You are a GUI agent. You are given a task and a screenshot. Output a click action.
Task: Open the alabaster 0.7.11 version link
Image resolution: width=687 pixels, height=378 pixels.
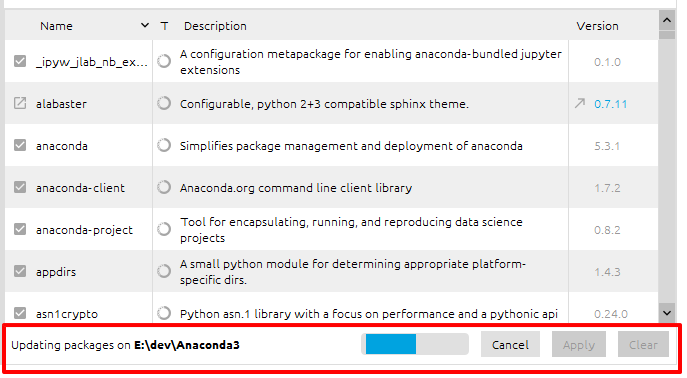click(x=610, y=104)
